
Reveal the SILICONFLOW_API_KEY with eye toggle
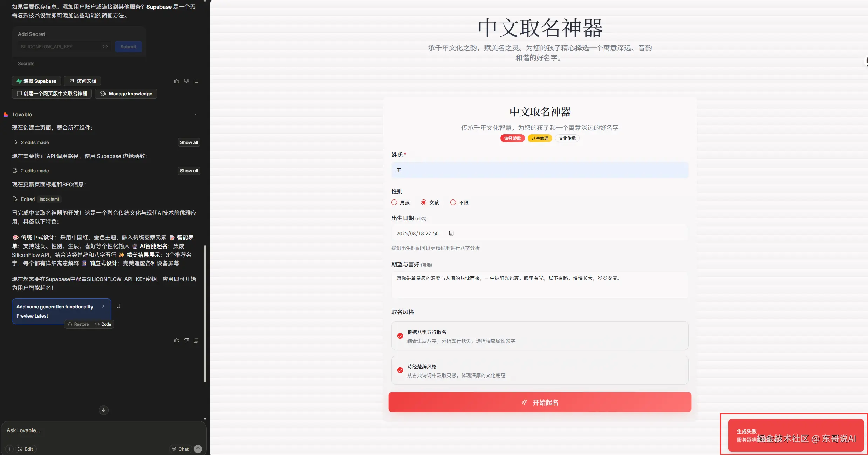[x=105, y=46]
